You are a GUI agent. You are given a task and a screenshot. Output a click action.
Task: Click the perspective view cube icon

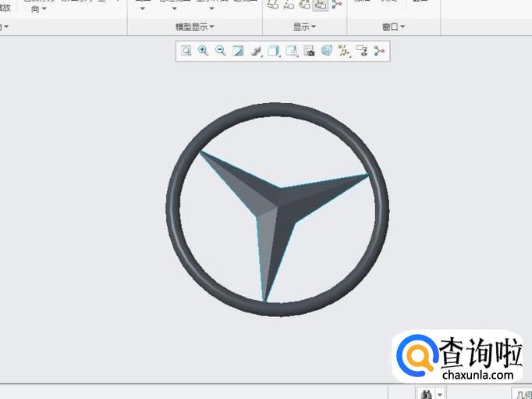[326, 52]
